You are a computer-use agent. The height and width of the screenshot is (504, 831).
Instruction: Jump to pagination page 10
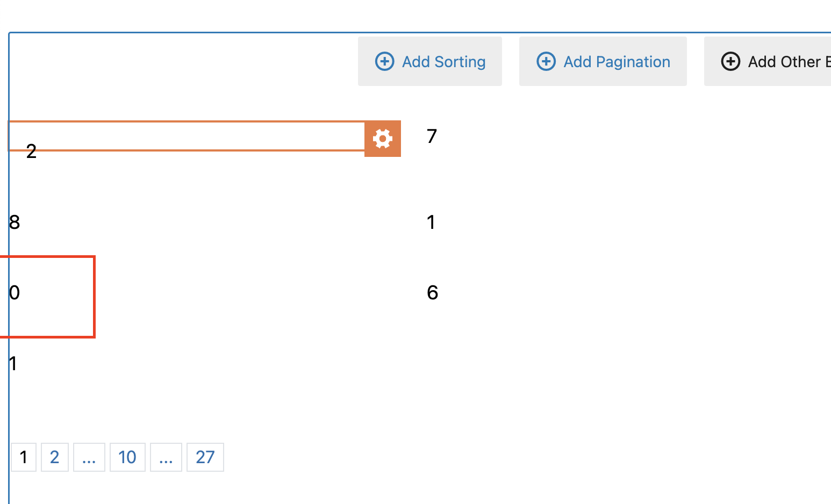pos(127,457)
